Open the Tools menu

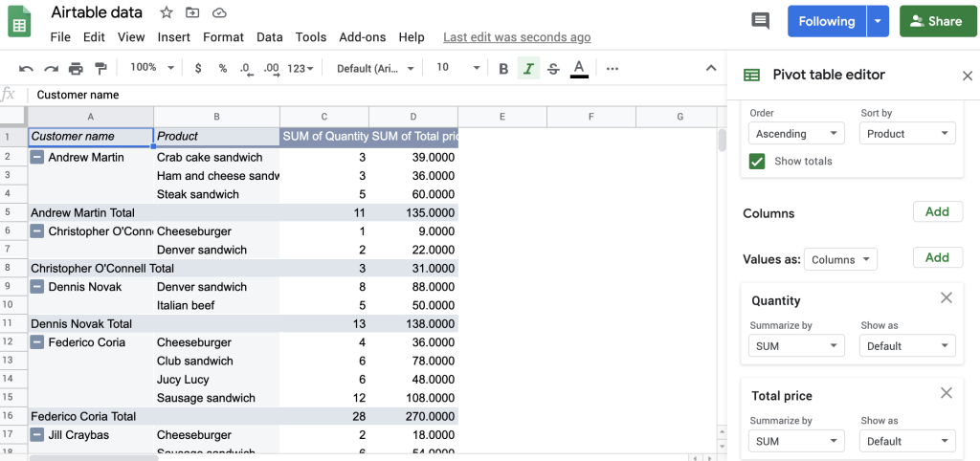click(x=311, y=37)
